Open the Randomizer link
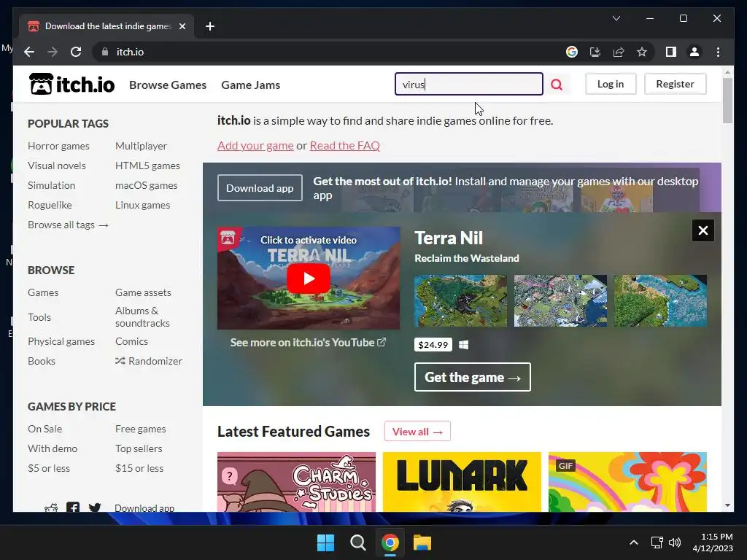This screenshot has height=560, width=747. [x=149, y=361]
